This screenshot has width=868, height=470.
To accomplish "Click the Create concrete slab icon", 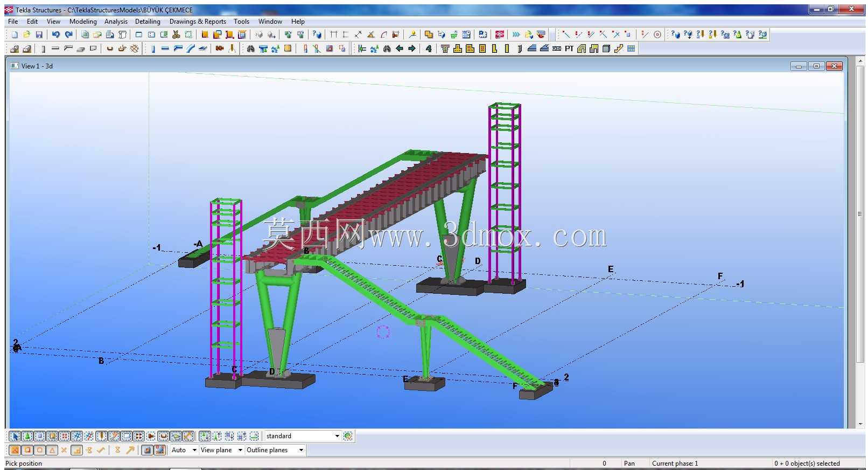I will tap(81, 49).
